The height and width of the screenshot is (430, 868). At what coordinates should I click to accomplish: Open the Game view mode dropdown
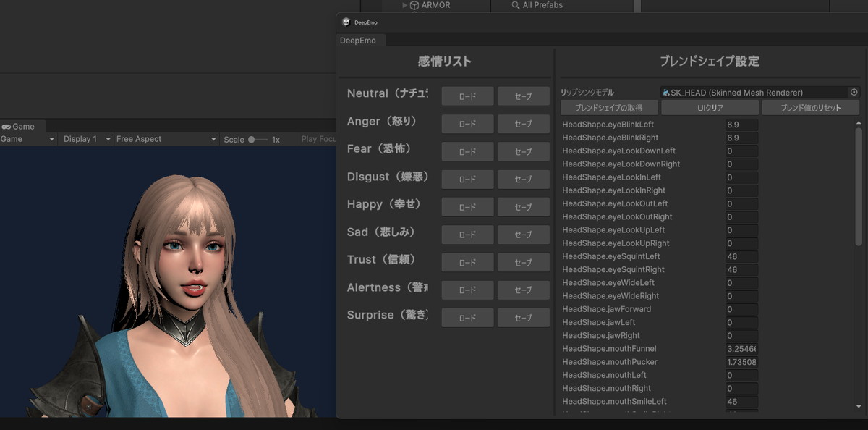pos(28,139)
